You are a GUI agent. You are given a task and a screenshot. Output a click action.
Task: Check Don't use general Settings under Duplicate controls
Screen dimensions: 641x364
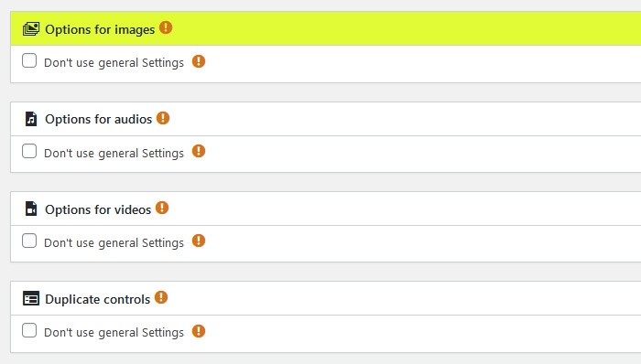tap(29, 330)
